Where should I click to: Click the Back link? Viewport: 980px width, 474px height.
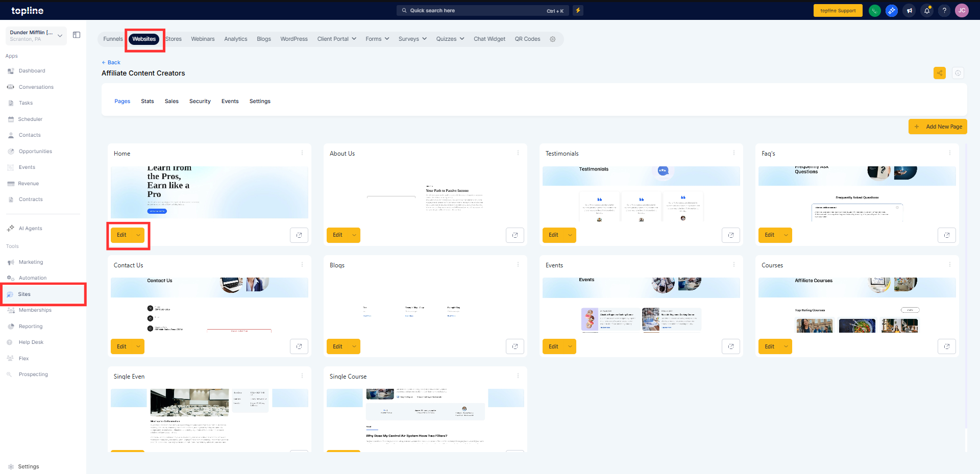pos(111,63)
